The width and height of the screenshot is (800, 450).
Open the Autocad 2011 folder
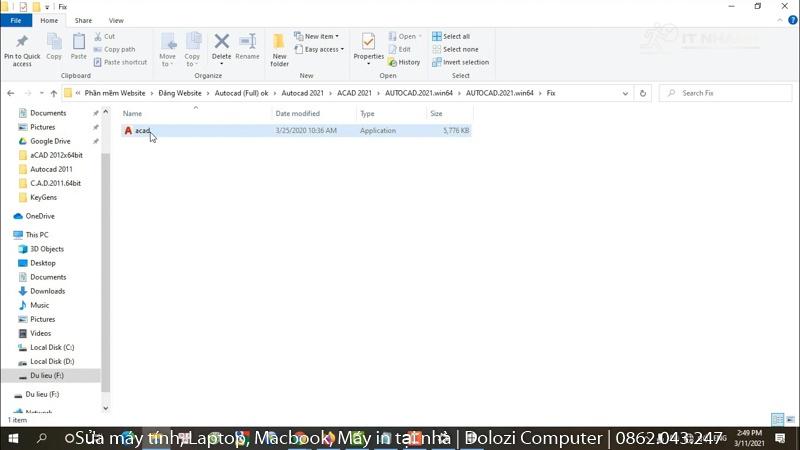[x=51, y=169]
